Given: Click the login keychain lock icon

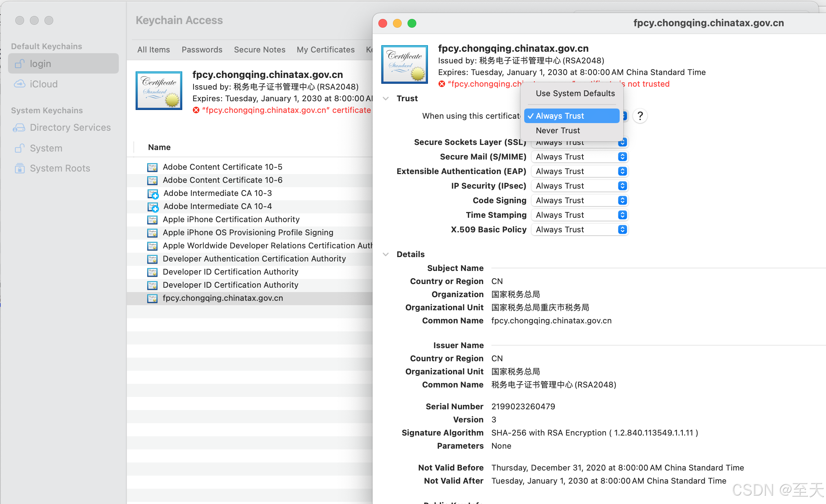Looking at the screenshot, I should [20, 64].
